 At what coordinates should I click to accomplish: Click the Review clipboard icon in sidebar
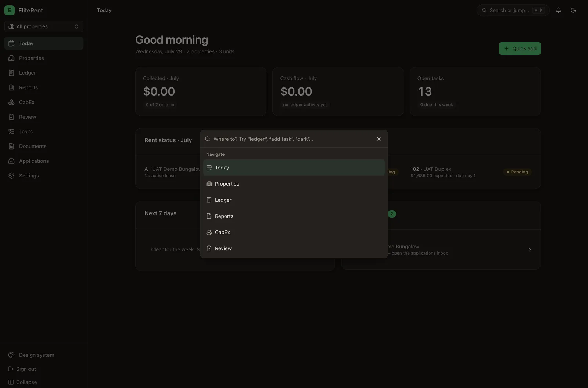click(11, 117)
